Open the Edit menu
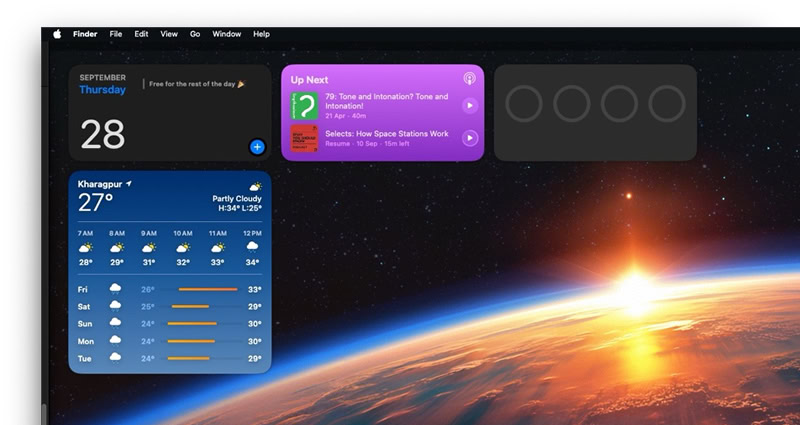 pos(141,34)
